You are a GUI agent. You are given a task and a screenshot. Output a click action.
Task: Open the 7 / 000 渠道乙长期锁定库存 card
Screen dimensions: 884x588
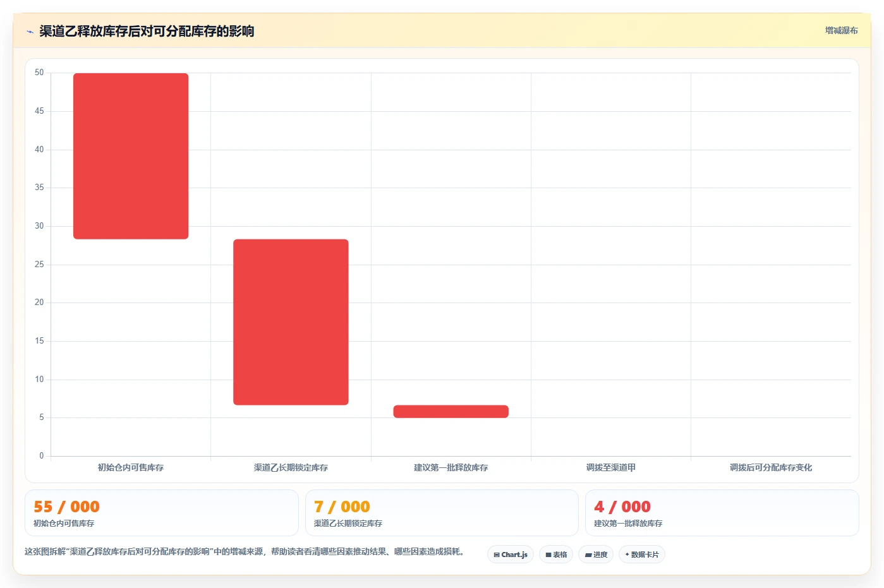click(442, 513)
